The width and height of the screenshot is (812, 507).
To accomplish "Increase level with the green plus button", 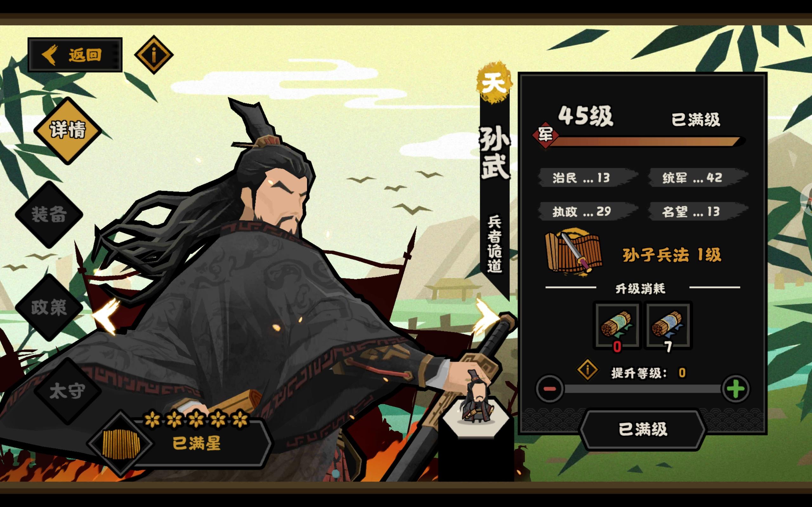I will (x=736, y=389).
